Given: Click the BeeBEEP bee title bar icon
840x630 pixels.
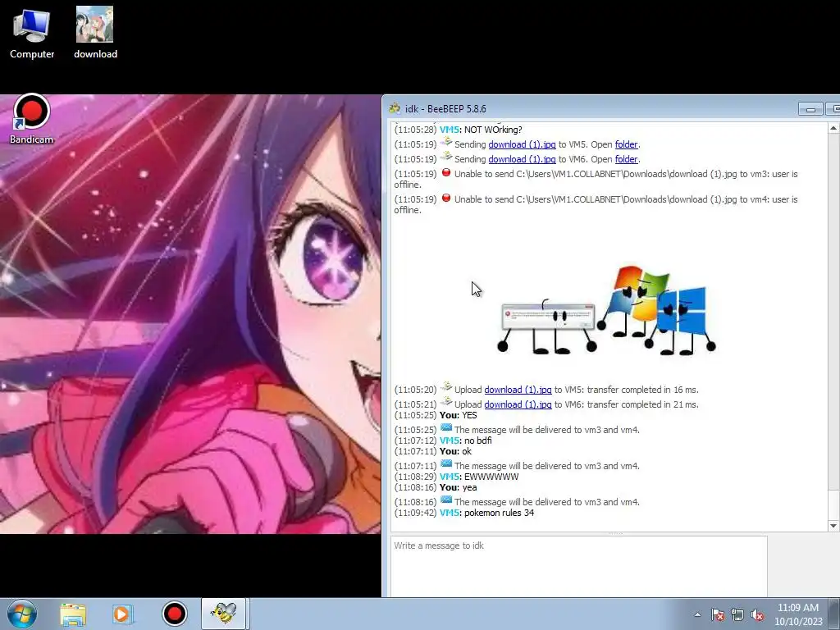Looking at the screenshot, I should 395,108.
